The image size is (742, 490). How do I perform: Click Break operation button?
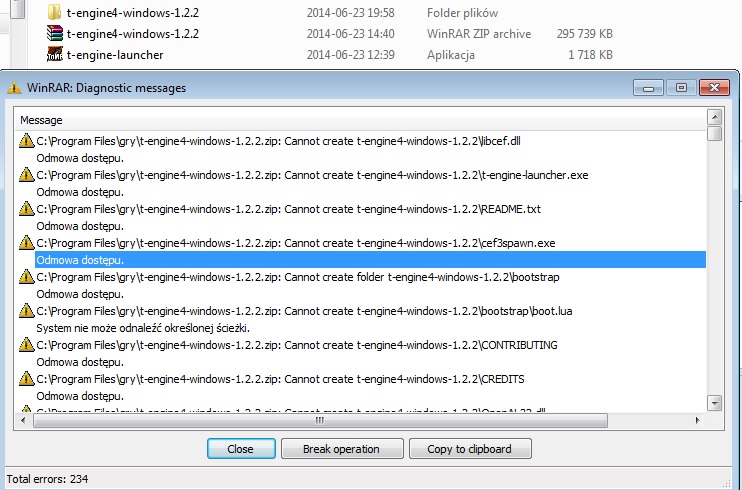[x=342, y=448]
